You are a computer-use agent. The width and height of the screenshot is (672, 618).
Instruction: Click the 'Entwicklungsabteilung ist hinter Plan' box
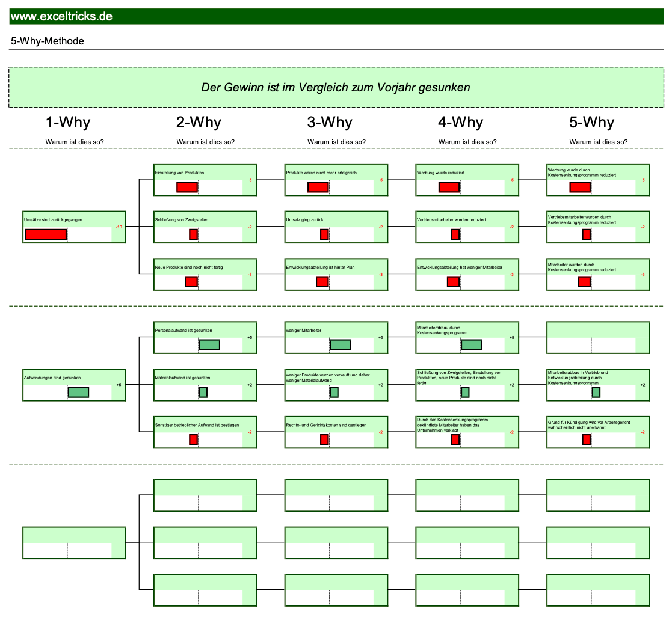tap(336, 275)
